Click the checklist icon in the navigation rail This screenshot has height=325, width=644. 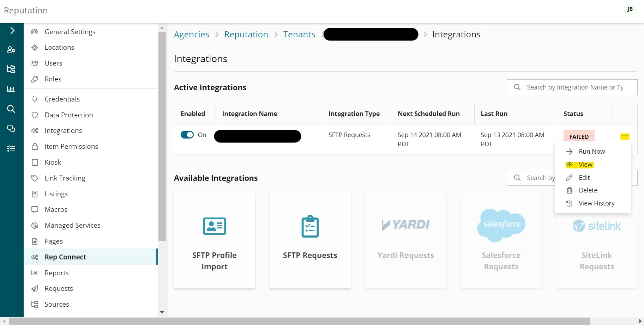pos(11,148)
